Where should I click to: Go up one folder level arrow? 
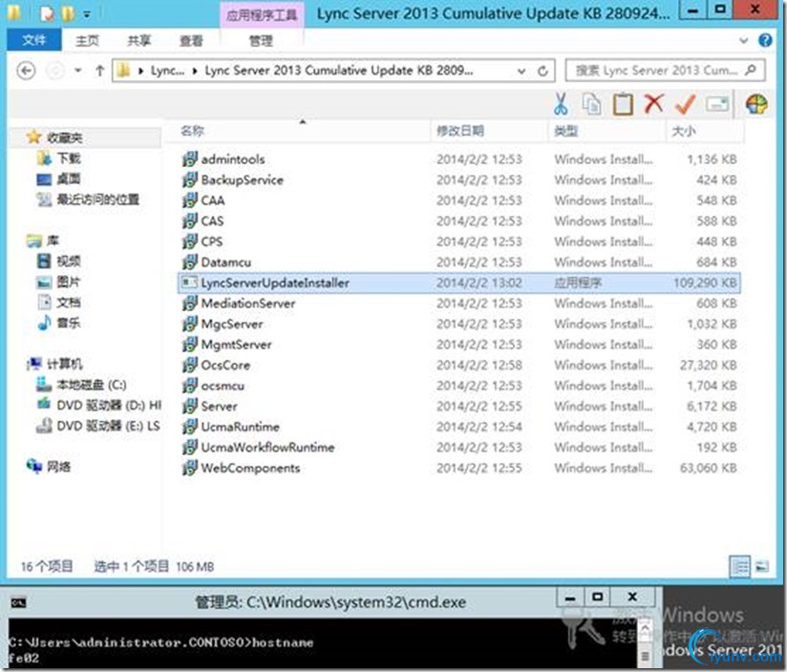click(x=100, y=71)
